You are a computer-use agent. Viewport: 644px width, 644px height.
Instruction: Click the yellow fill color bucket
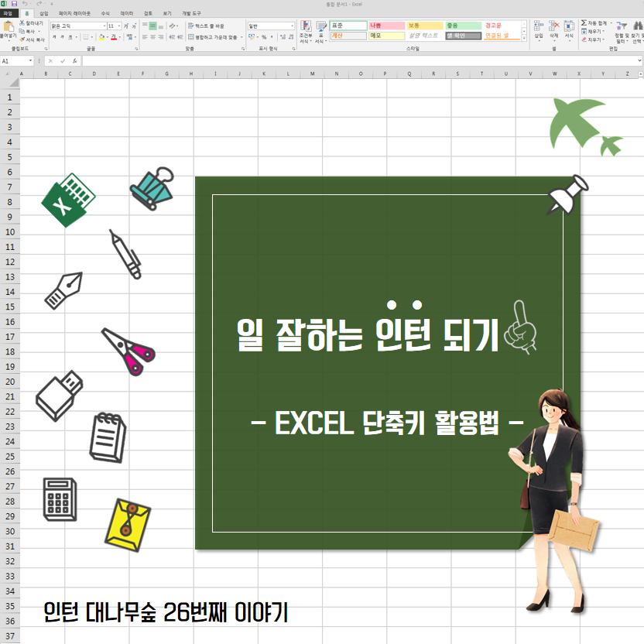tap(100, 36)
